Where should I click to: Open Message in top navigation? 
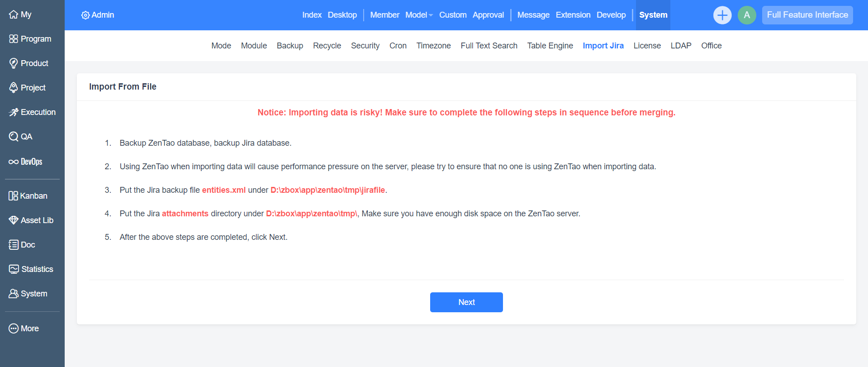(x=533, y=15)
